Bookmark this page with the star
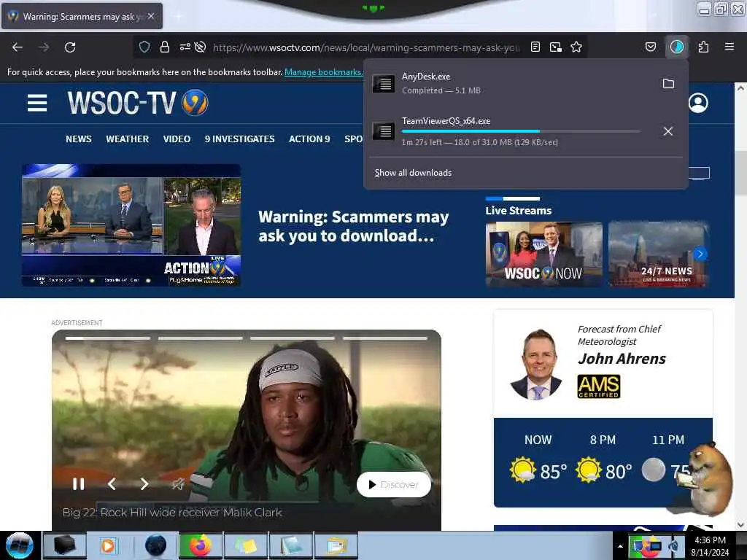The width and height of the screenshot is (747, 560). [x=576, y=47]
